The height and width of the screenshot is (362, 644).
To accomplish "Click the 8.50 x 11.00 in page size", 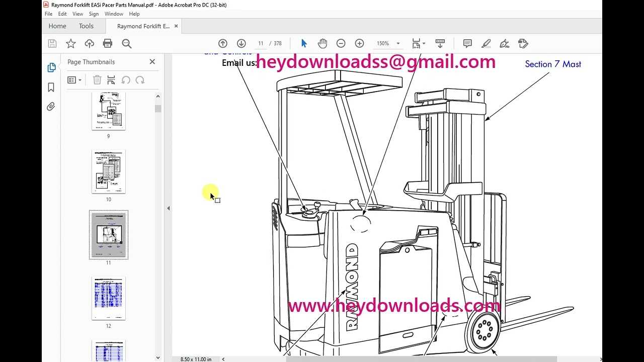I will [196, 359].
